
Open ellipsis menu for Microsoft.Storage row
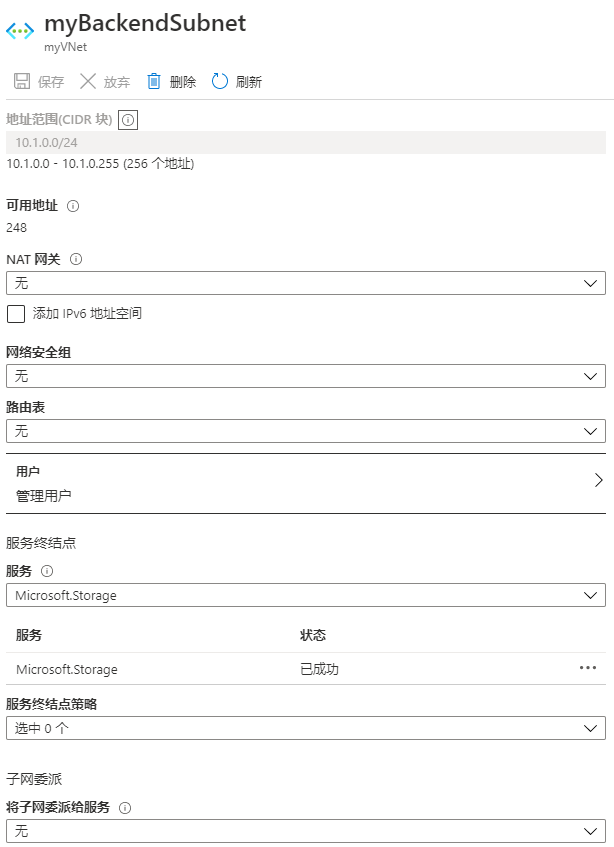tap(588, 668)
